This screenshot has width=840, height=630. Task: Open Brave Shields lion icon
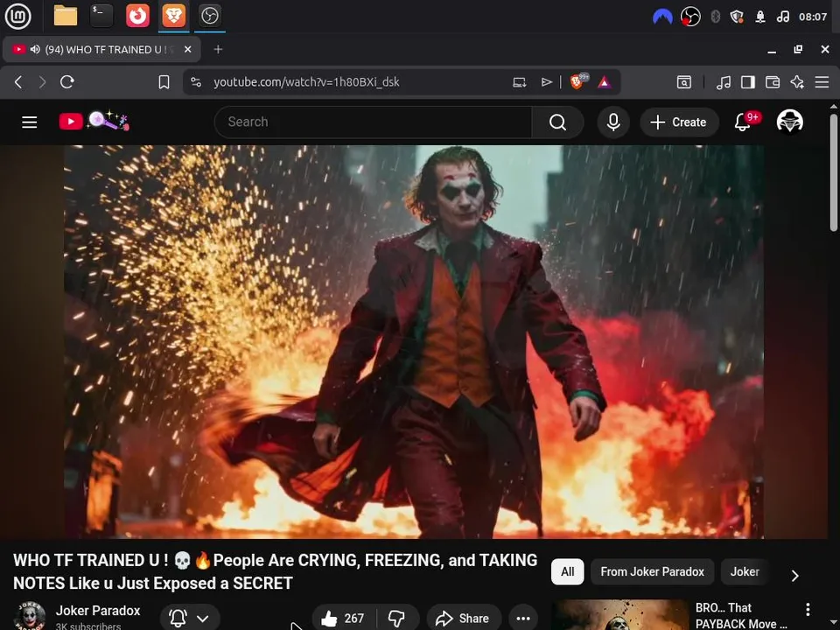578,81
